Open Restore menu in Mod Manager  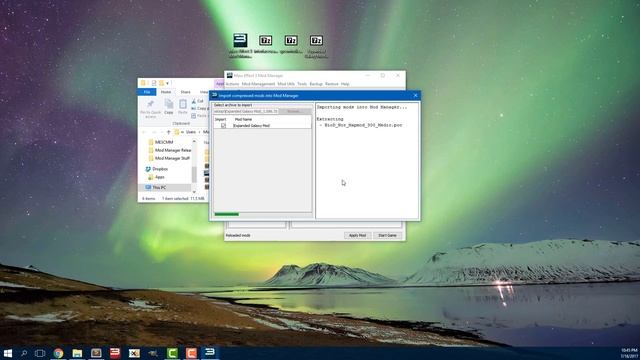click(x=332, y=84)
